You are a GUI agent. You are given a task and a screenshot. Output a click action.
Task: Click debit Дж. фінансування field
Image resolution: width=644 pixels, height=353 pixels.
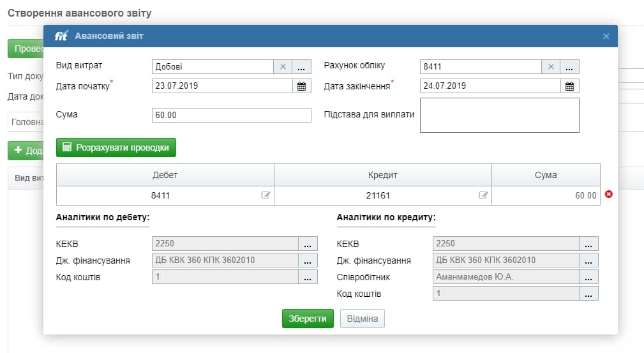[225, 260]
